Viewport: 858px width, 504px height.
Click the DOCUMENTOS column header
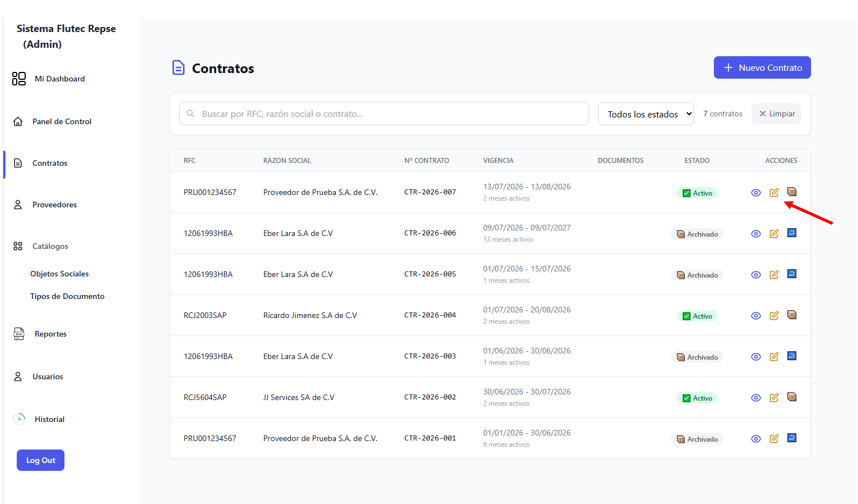(621, 160)
